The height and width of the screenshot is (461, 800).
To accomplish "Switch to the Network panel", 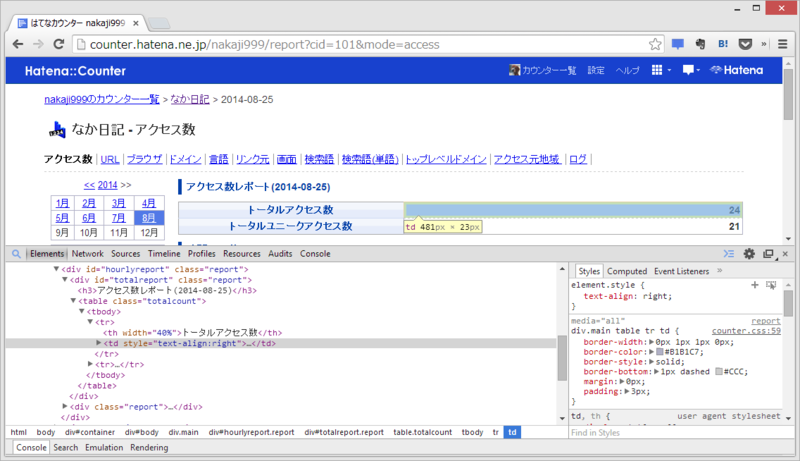I will tap(87, 253).
